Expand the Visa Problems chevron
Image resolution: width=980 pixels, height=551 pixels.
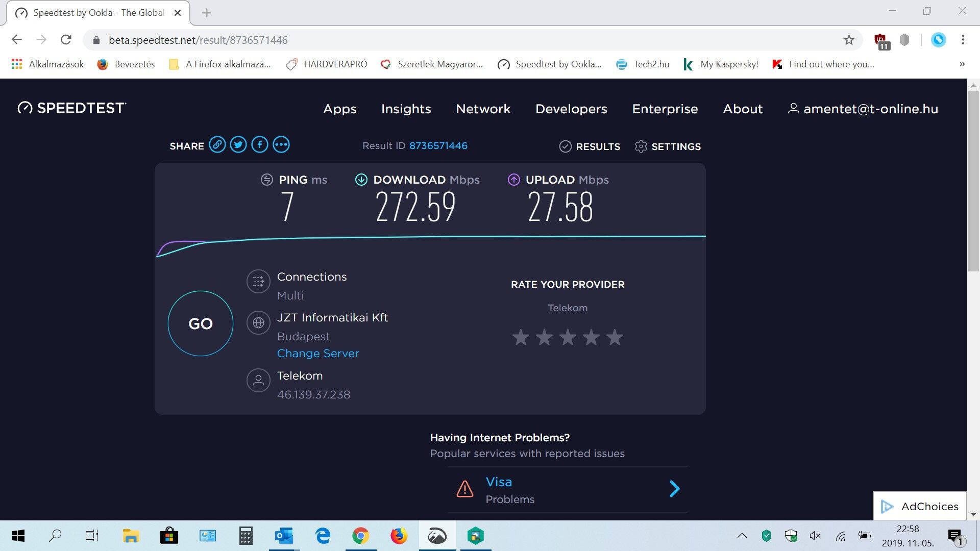(674, 489)
